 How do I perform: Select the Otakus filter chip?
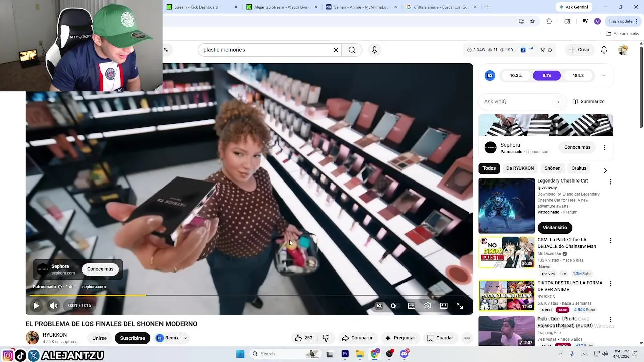pos(579,168)
